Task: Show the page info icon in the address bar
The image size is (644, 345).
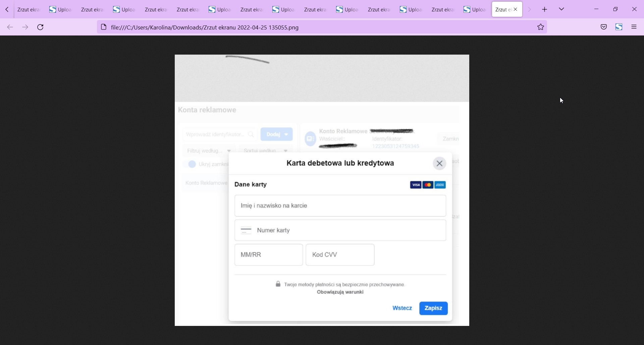Action: (x=104, y=27)
